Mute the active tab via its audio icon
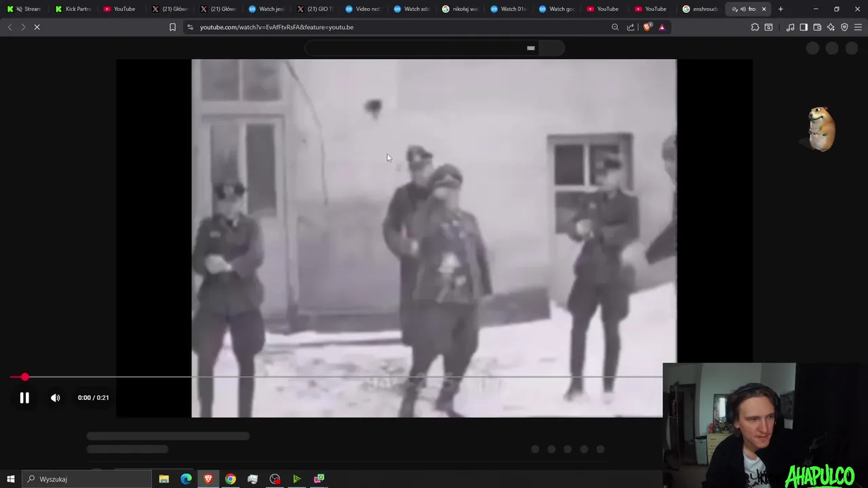This screenshot has width=868, height=488. [743, 9]
